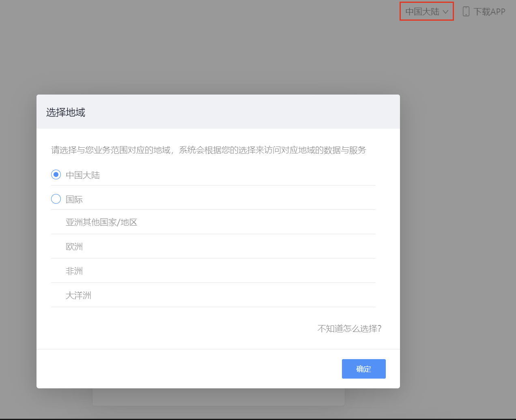Select the 国际 radio button
516x420 pixels.
(56, 199)
